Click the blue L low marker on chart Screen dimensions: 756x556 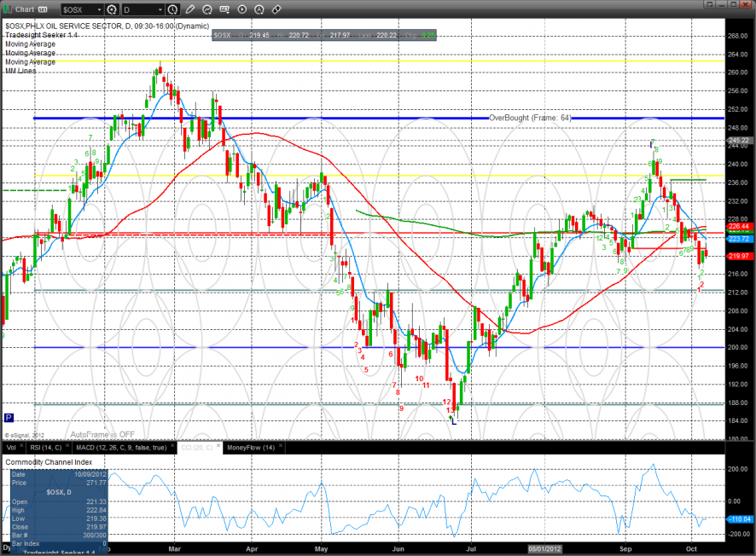pos(454,421)
